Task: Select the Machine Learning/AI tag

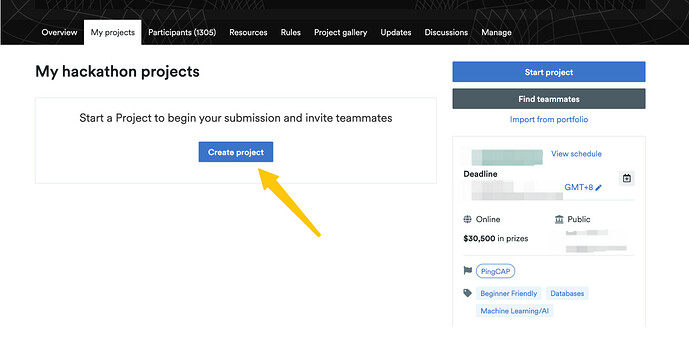Action: pyautogui.click(x=515, y=311)
